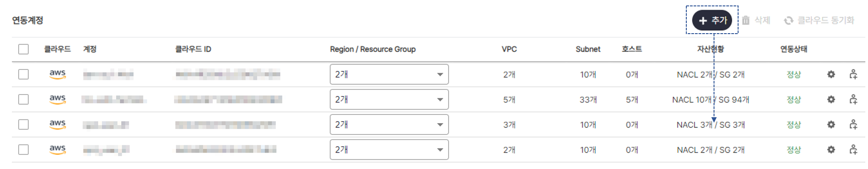Expand Region dropdown in second row
This screenshot has height=169, width=868.
(389, 99)
